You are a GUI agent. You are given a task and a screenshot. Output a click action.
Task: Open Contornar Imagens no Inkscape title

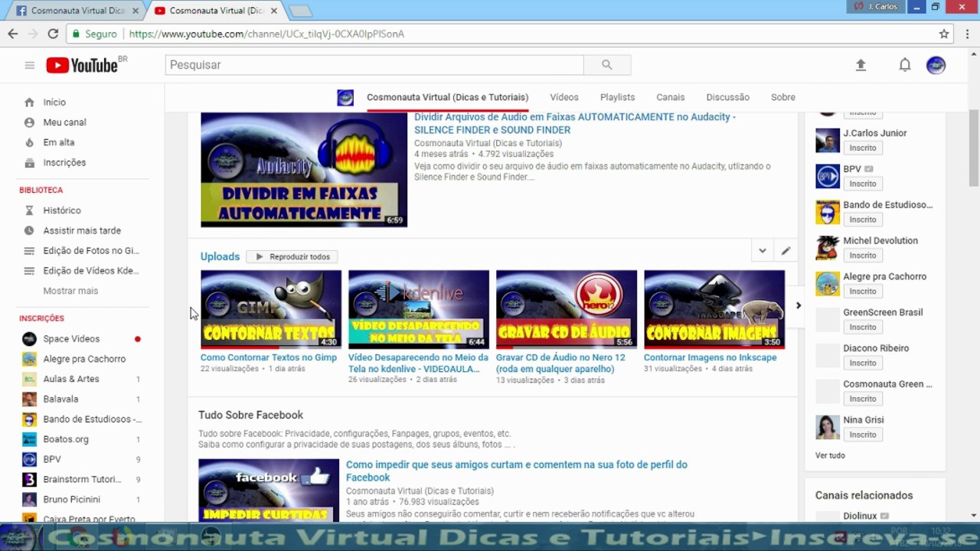710,357
